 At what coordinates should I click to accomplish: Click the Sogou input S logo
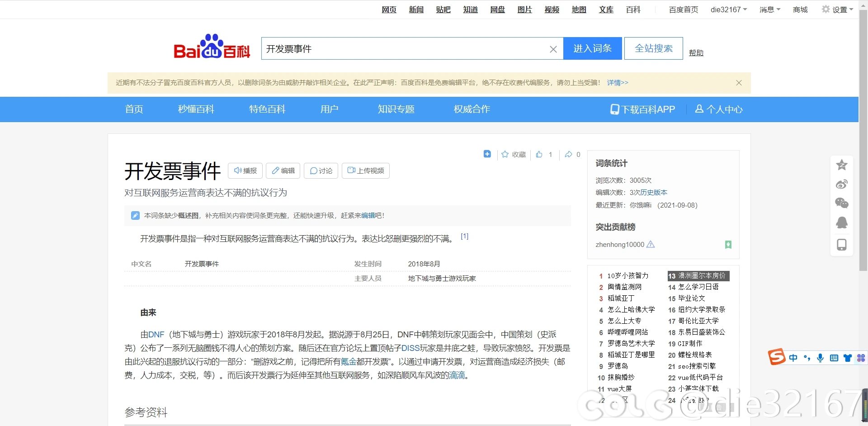pos(777,357)
